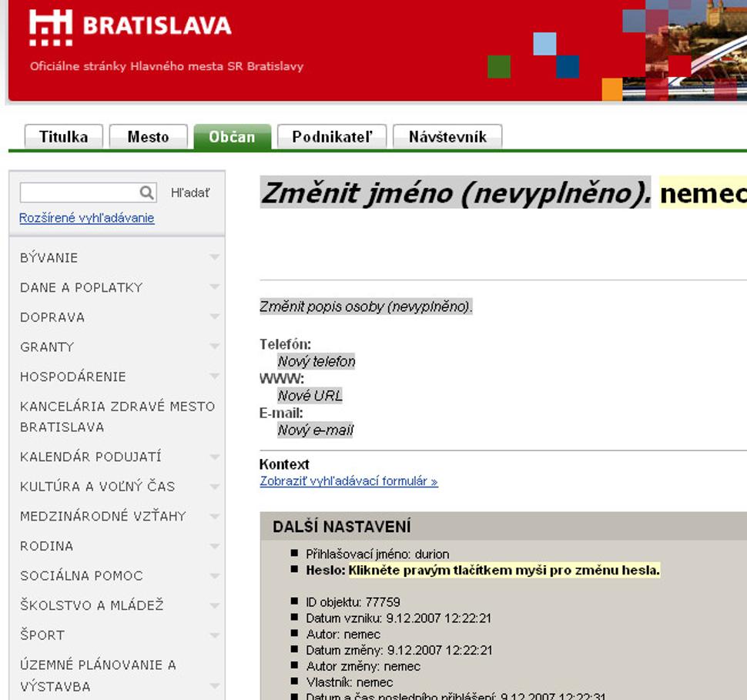This screenshot has height=700, width=747.
Task: Open KULTÚRA A VOĽNÝ ČAS item
Action: tap(98, 487)
